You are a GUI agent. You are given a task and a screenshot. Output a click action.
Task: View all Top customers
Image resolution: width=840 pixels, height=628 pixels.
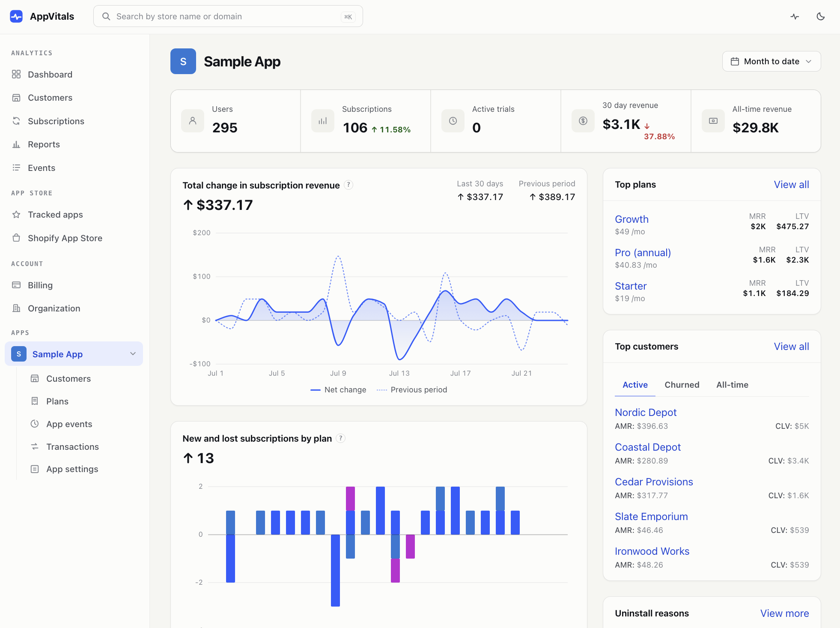[791, 347]
